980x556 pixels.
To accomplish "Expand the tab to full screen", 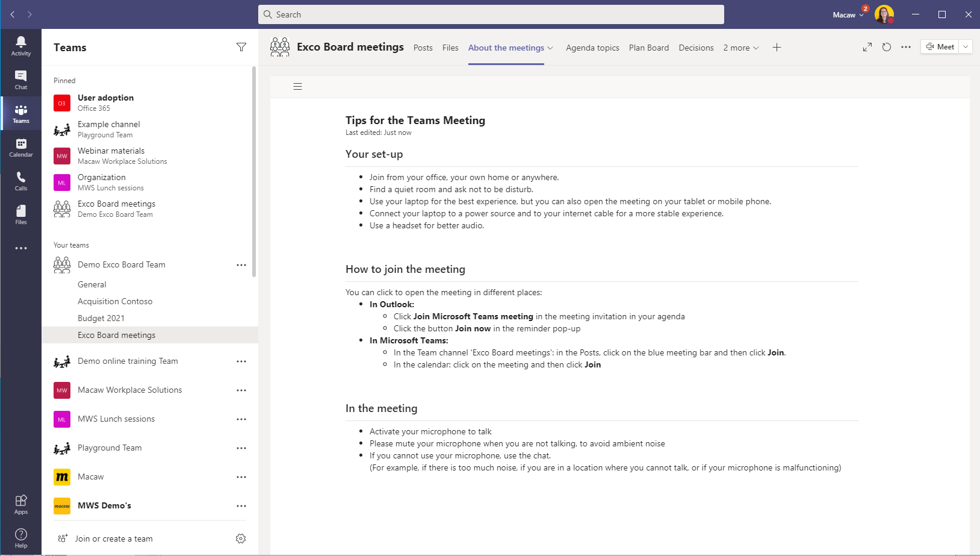I will [867, 47].
